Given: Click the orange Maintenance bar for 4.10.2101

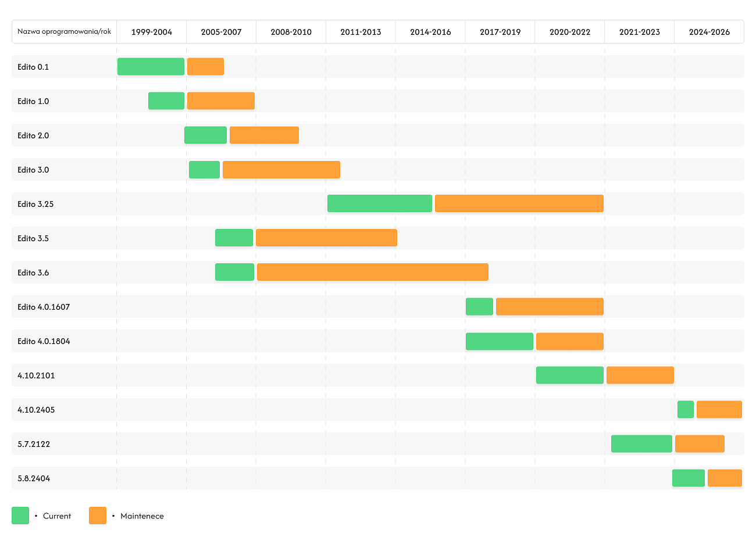Looking at the screenshot, I should [640, 375].
